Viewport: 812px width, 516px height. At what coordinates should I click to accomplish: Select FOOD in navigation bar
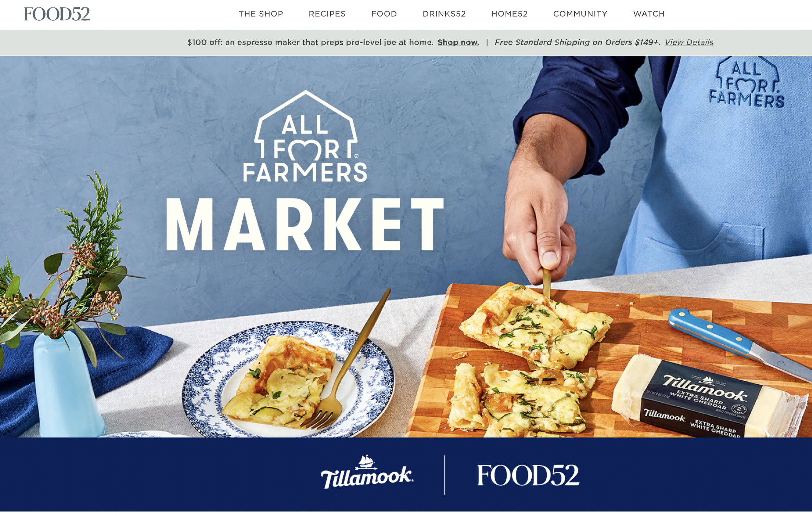point(384,14)
